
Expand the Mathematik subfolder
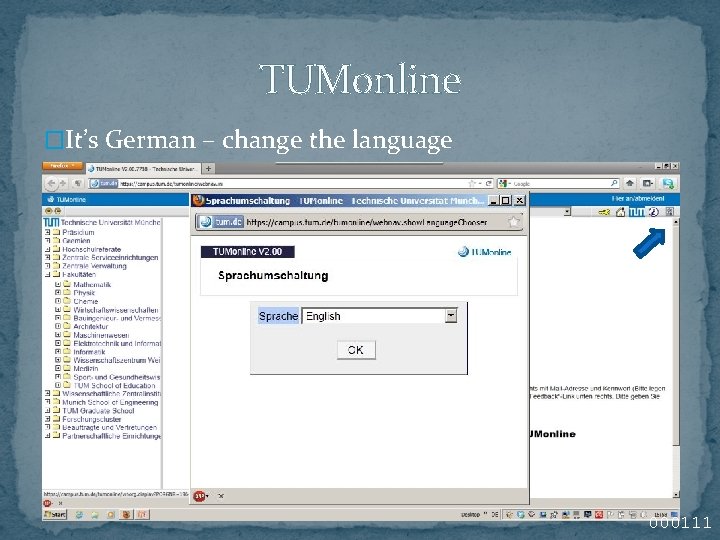click(x=58, y=285)
